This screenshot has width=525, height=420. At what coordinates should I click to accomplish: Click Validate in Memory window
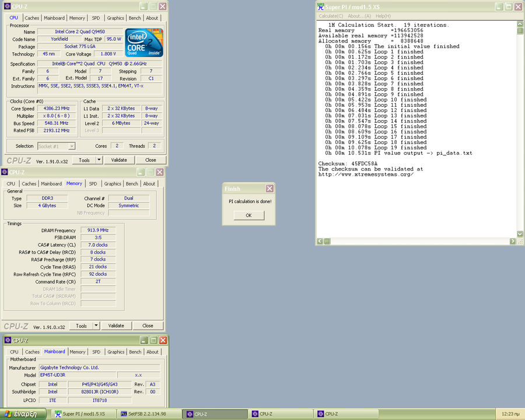coord(116,325)
